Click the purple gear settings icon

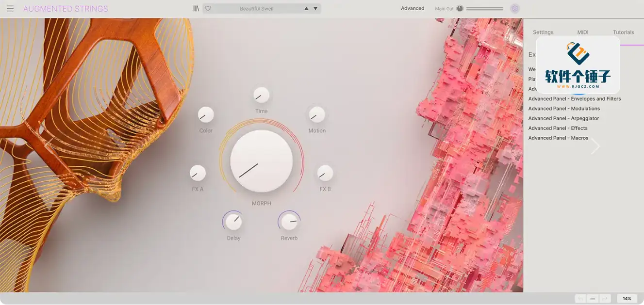coord(515,9)
